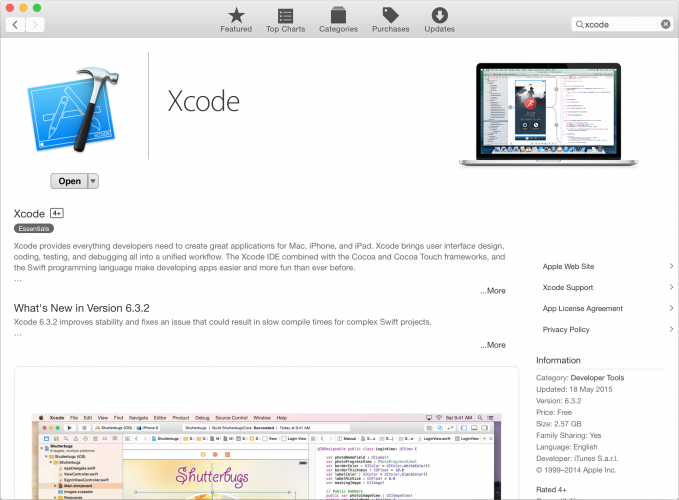Open Xcode with the Open button
Viewport: 679px width, 500px height.
pos(69,181)
